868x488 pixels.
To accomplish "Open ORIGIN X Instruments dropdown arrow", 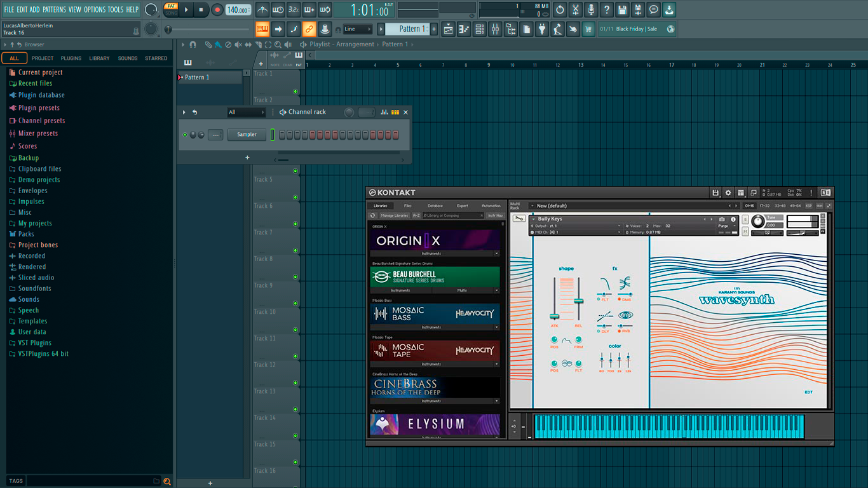I will click(x=497, y=254).
